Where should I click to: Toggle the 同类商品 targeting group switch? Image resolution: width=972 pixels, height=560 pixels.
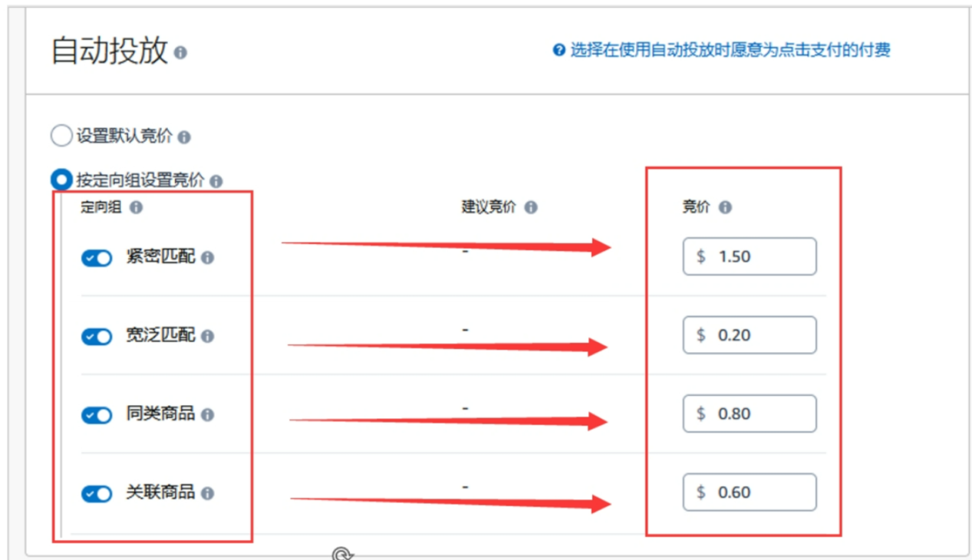97,415
